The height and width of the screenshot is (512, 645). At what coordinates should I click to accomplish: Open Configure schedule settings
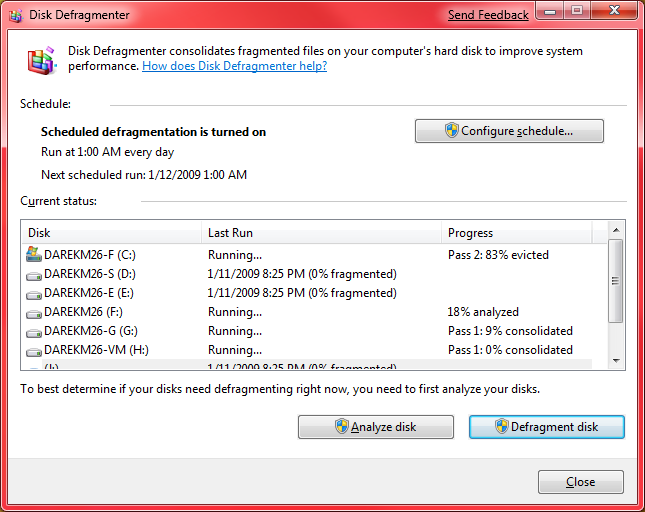(509, 131)
